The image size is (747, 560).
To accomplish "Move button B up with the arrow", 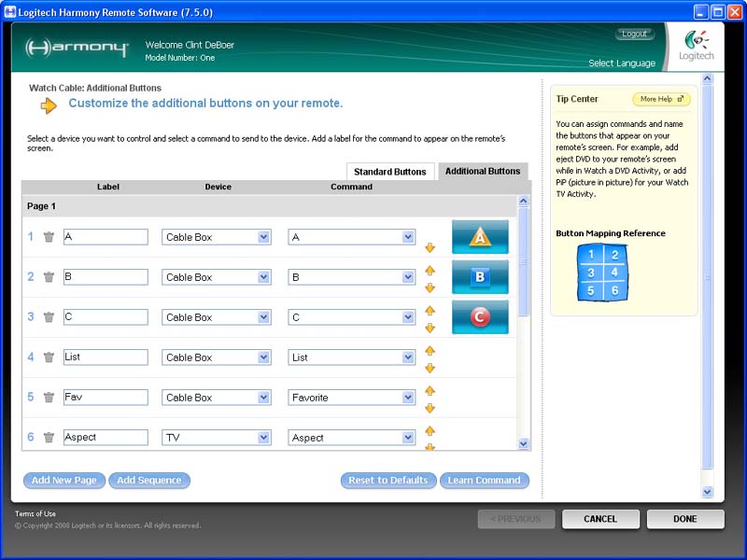I will tap(430, 270).
